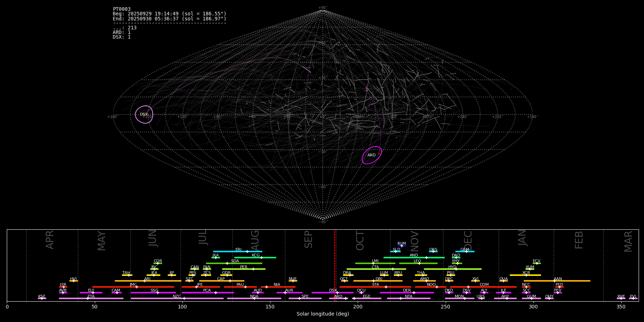Click the NIA red shower bar
Image resolution: width=644 pixels, height=322 pixels.
click(278, 287)
